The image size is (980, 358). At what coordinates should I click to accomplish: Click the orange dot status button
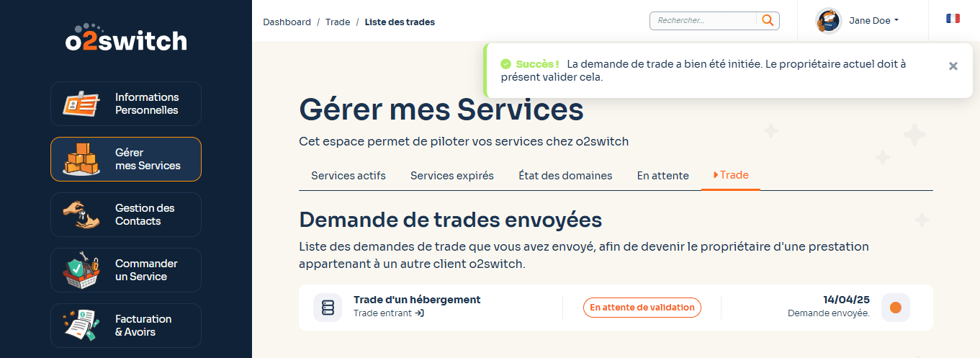pos(895,308)
